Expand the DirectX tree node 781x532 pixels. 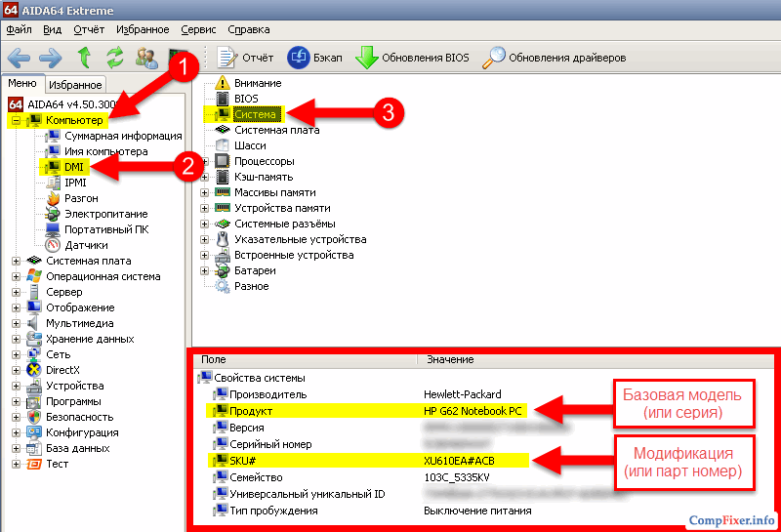click(16, 370)
